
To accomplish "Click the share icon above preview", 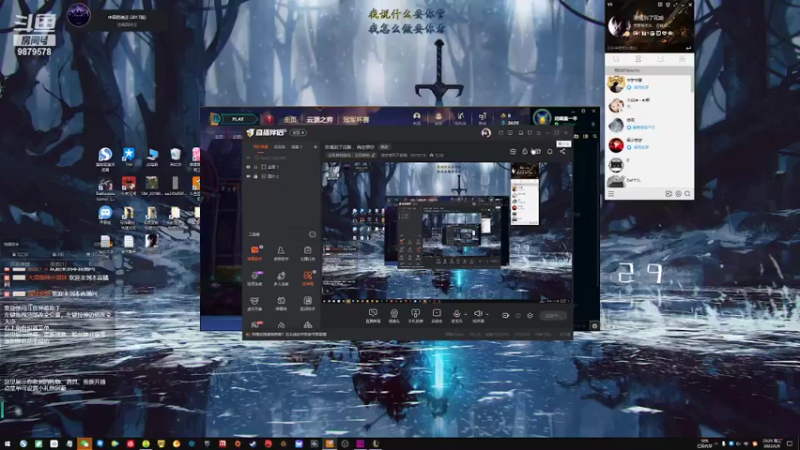I will pyautogui.click(x=562, y=151).
